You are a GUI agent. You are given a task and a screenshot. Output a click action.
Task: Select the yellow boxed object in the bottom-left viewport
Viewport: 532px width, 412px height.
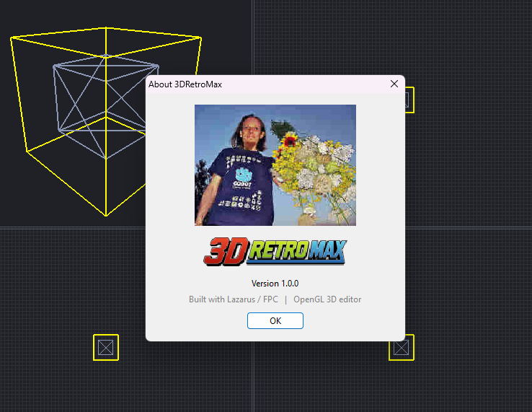(x=106, y=348)
